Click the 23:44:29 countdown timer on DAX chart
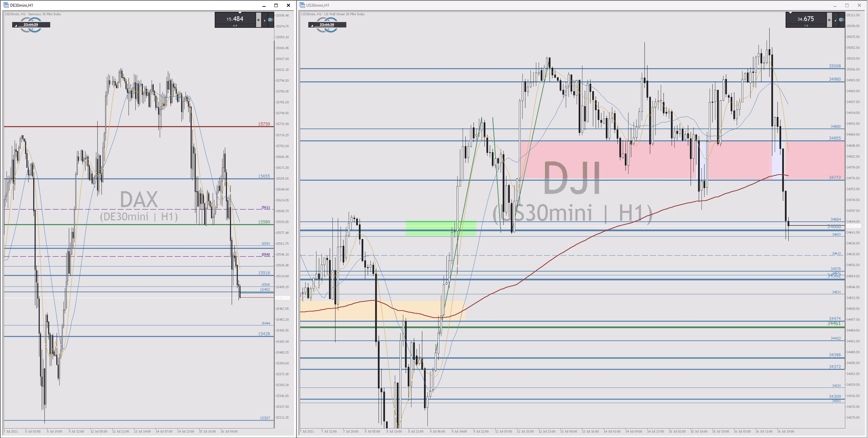The image size is (868, 438). (x=31, y=25)
